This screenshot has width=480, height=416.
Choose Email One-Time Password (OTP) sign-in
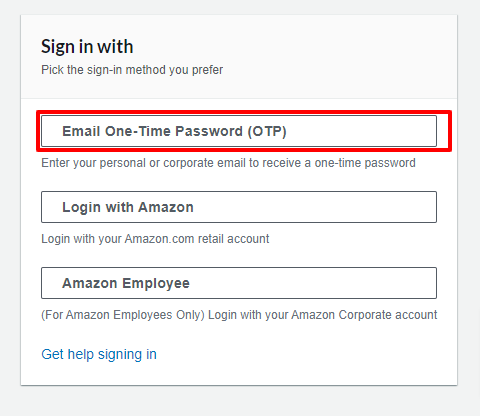tap(239, 131)
